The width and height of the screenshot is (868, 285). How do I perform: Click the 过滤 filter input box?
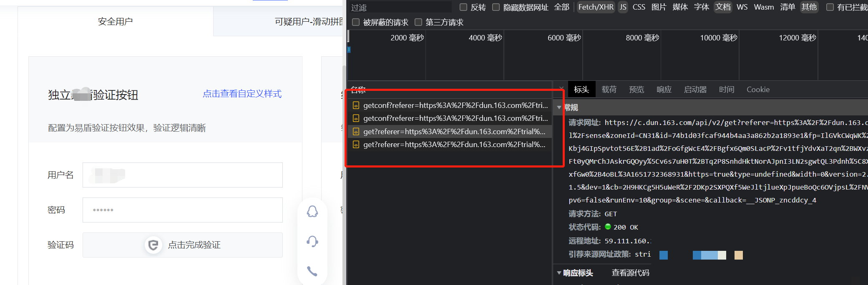(400, 7)
